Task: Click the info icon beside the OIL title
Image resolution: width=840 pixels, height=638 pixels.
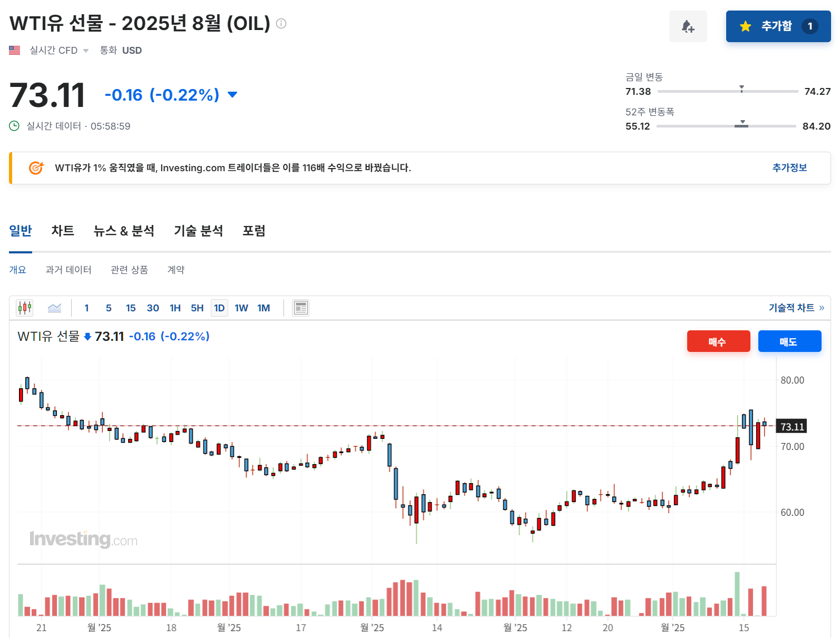Action: click(x=281, y=23)
